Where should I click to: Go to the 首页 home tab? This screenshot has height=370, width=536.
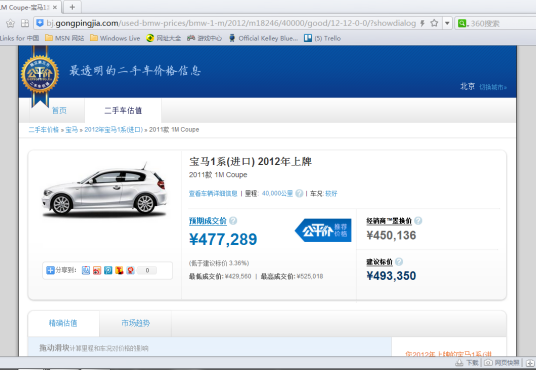click(59, 110)
